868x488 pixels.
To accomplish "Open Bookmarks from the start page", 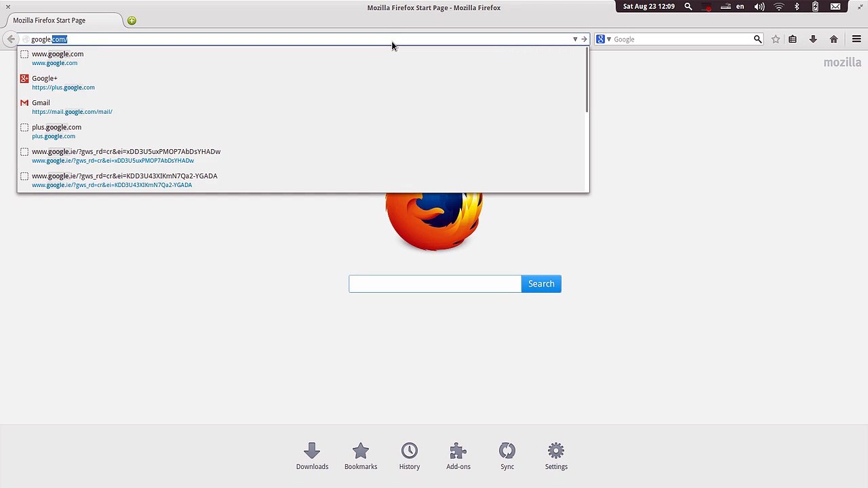I will (x=361, y=456).
